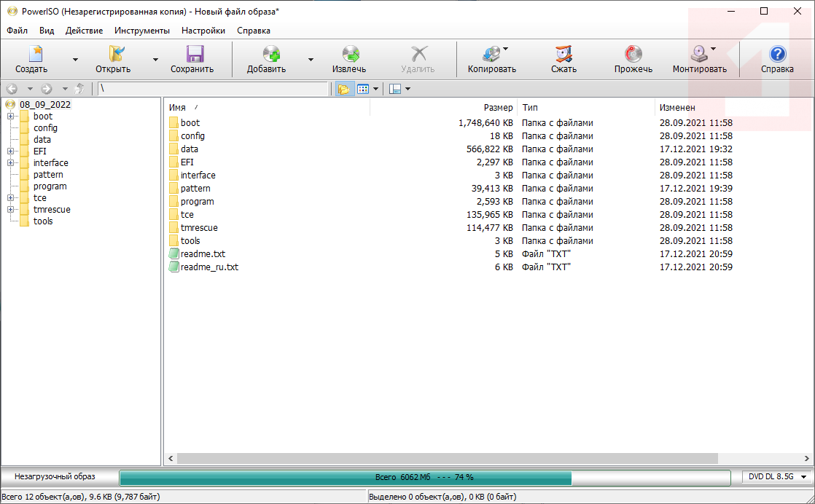Go forward with the navigation arrow
Viewport: 815px width, 504px height.
47,89
